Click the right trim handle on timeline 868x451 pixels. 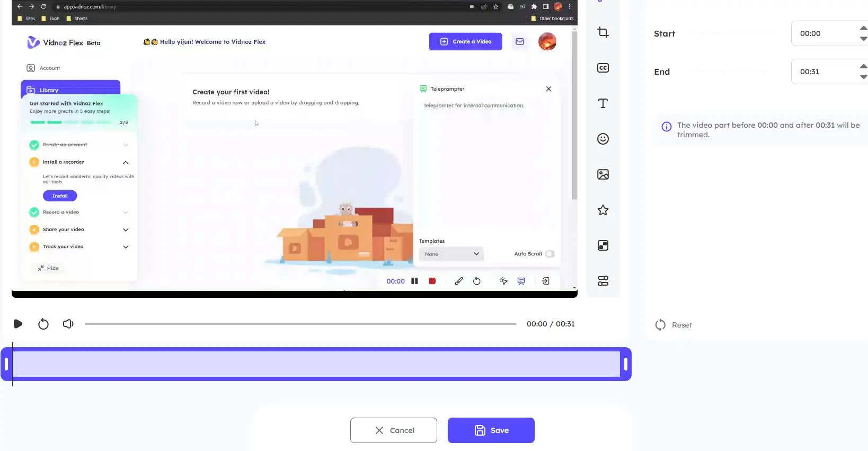click(625, 364)
